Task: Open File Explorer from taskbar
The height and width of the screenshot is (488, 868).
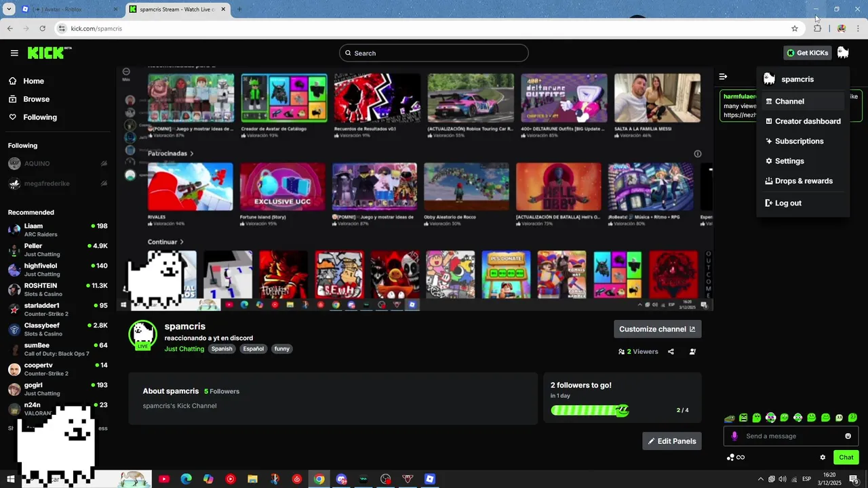Action: tap(252, 479)
